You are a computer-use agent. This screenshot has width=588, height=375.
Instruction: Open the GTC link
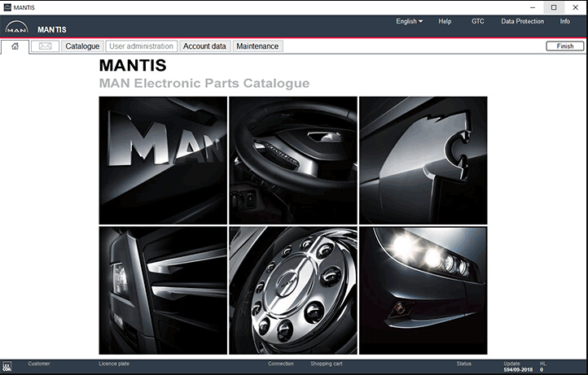click(x=477, y=21)
